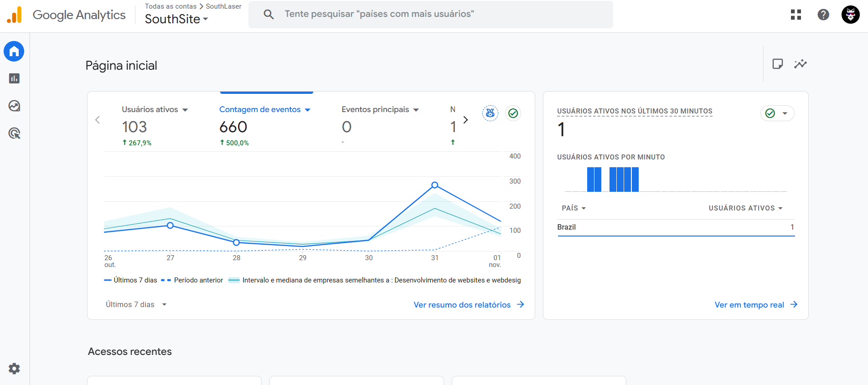The image size is (868, 385).
Task: Expand the Usuários ativos metric dropdown
Action: 185,110
